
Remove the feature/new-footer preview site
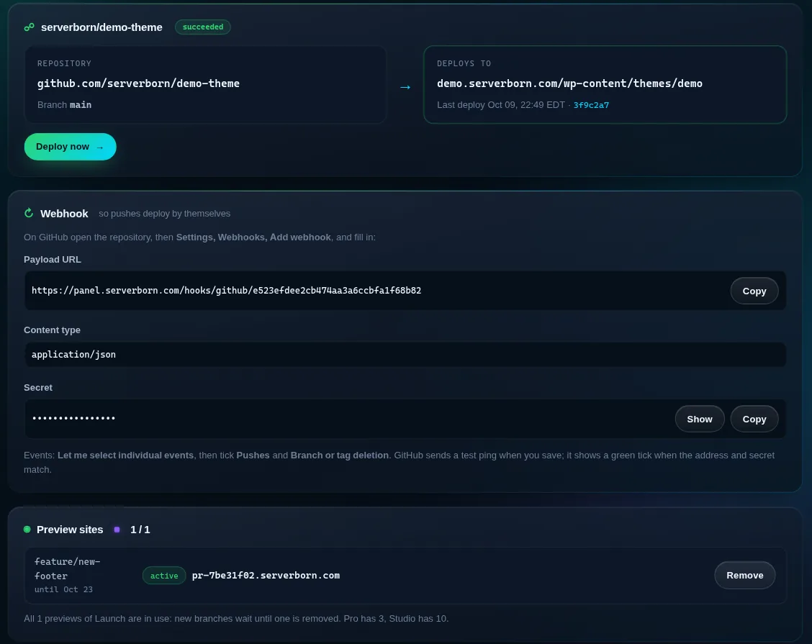pyautogui.click(x=744, y=575)
